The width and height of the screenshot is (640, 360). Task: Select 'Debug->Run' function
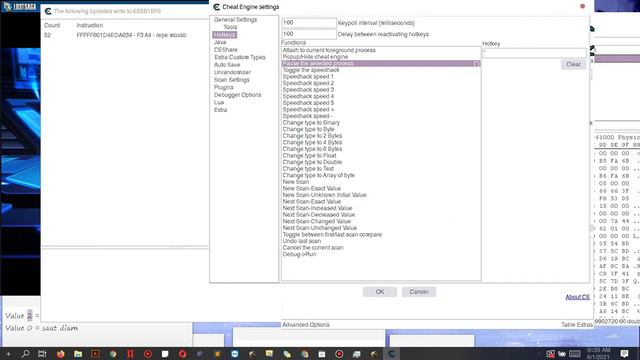(x=381, y=254)
